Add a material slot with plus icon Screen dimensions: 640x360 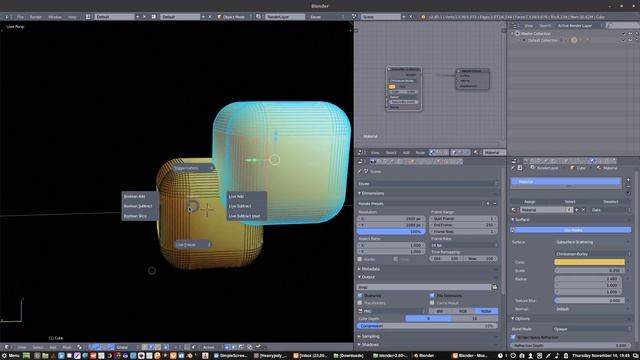[x=628, y=180]
